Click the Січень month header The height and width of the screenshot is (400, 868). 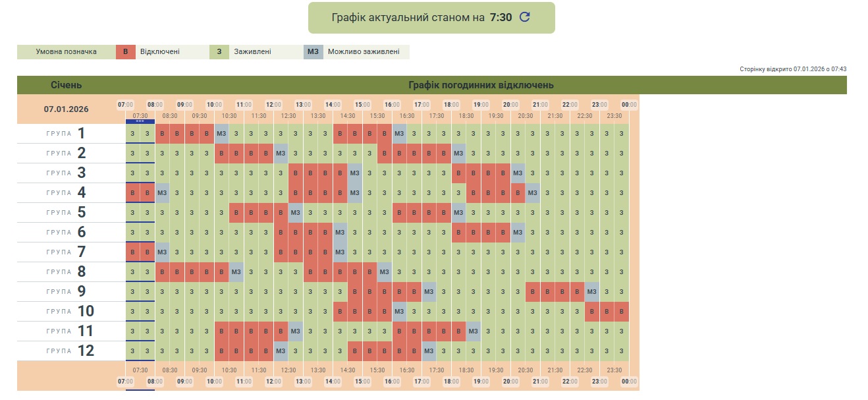(x=66, y=85)
